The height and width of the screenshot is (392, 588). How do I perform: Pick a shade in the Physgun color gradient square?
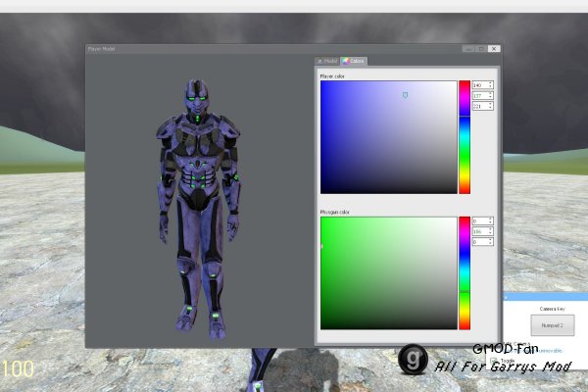[389, 273]
